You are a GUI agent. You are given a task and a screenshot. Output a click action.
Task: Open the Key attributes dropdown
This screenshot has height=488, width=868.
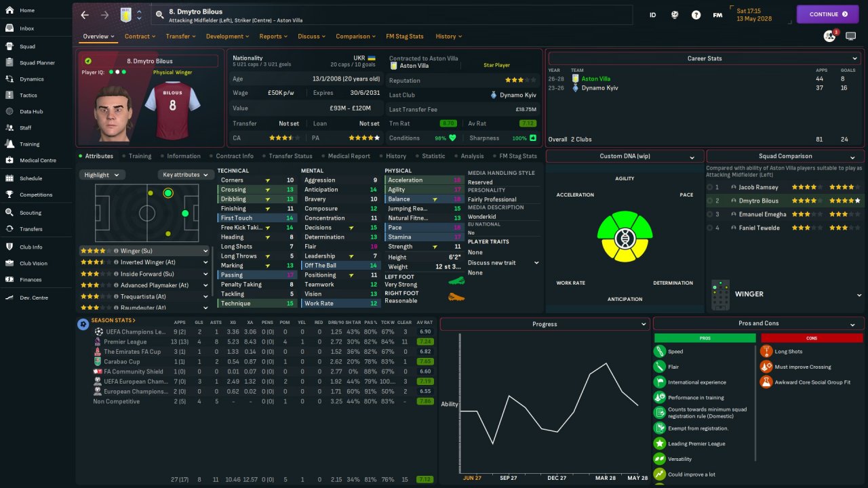coord(186,175)
